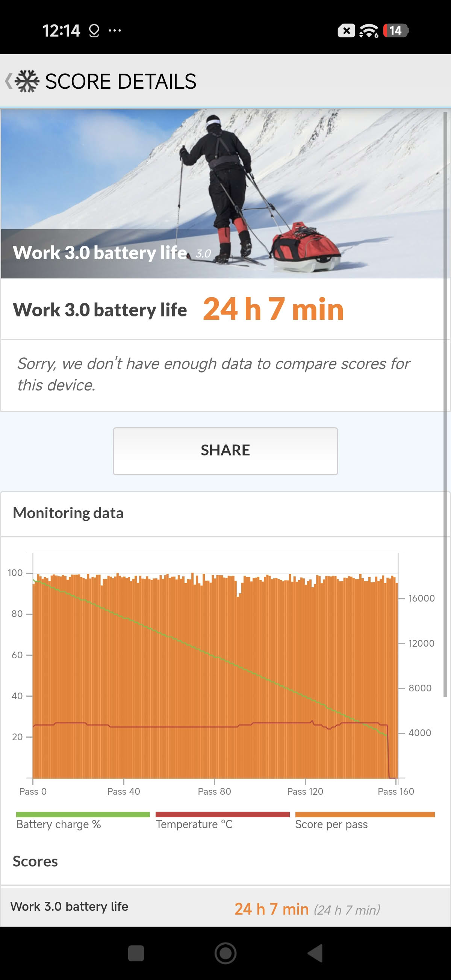The image size is (451, 980).
Task: Tap the Score per pass legend swatch
Action: [x=365, y=814]
